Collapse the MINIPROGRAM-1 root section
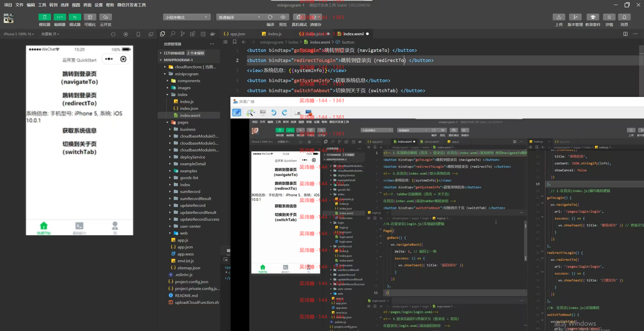Viewport: 644px width, 331px height. pyautogui.click(x=189, y=60)
